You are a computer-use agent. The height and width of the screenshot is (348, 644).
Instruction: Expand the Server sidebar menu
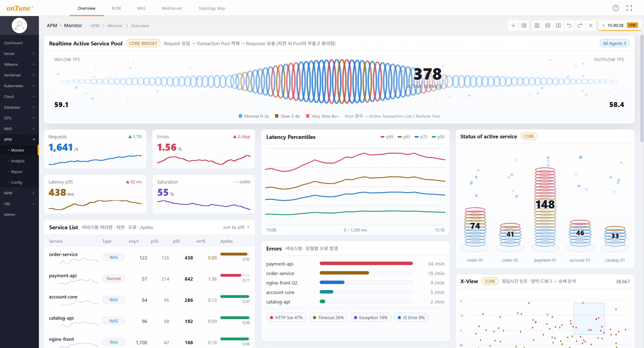[19, 53]
